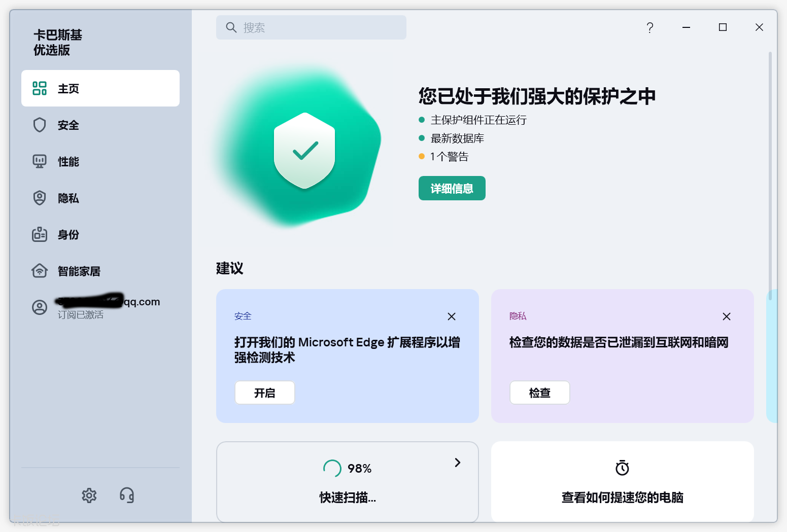
Task: Click the 98% scan progress spinner
Action: (x=332, y=468)
